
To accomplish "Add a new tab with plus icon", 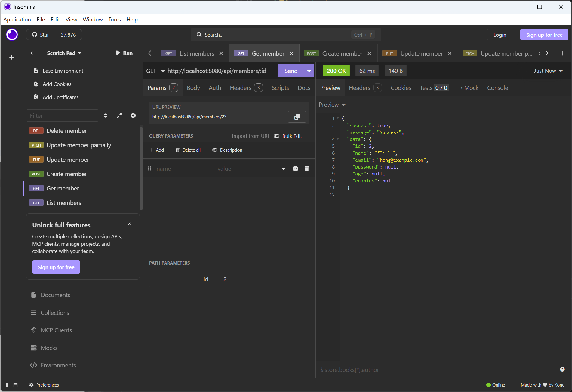I will click(562, 53).
